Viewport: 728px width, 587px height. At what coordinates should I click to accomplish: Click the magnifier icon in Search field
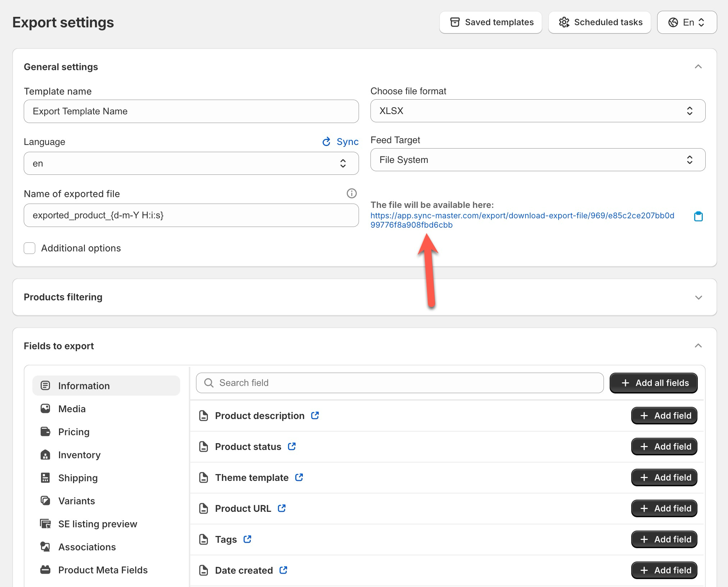(209, 383)
